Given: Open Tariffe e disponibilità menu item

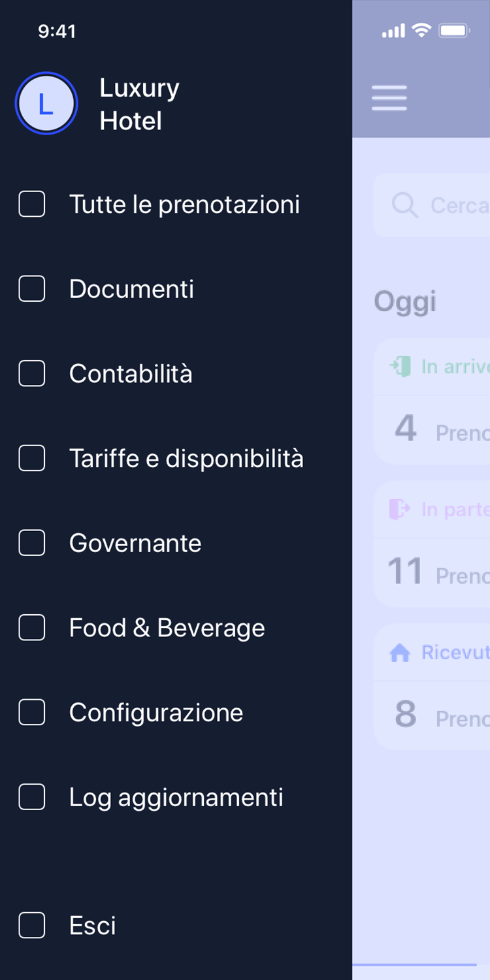Looking at the screenshot, I should [x=186, y=459].
